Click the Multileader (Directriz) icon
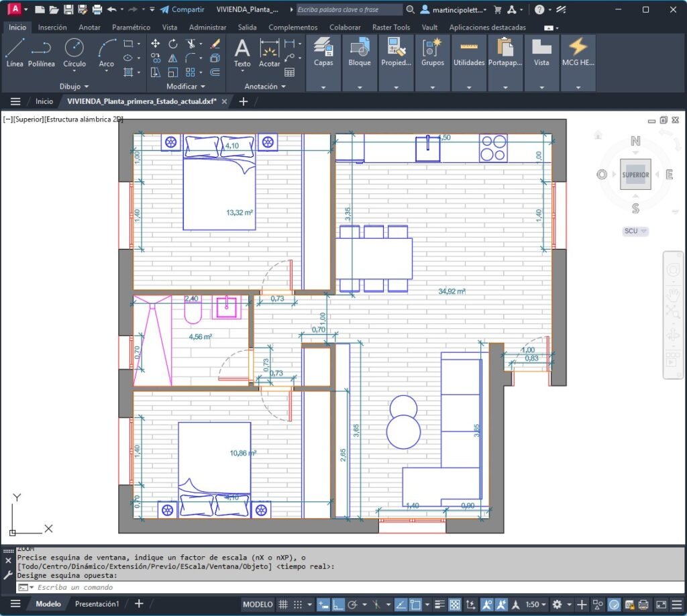Viewport: 687px width, 616px height. [289, 58]
